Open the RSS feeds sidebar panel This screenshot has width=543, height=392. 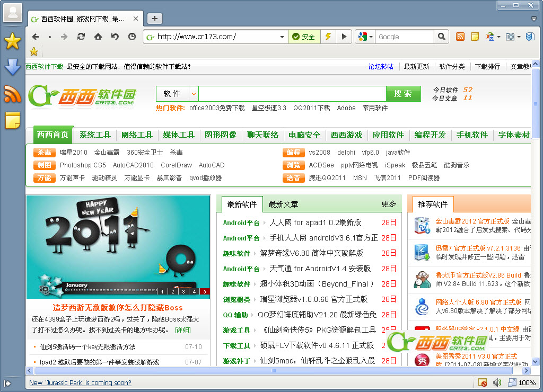pos(12,94)
